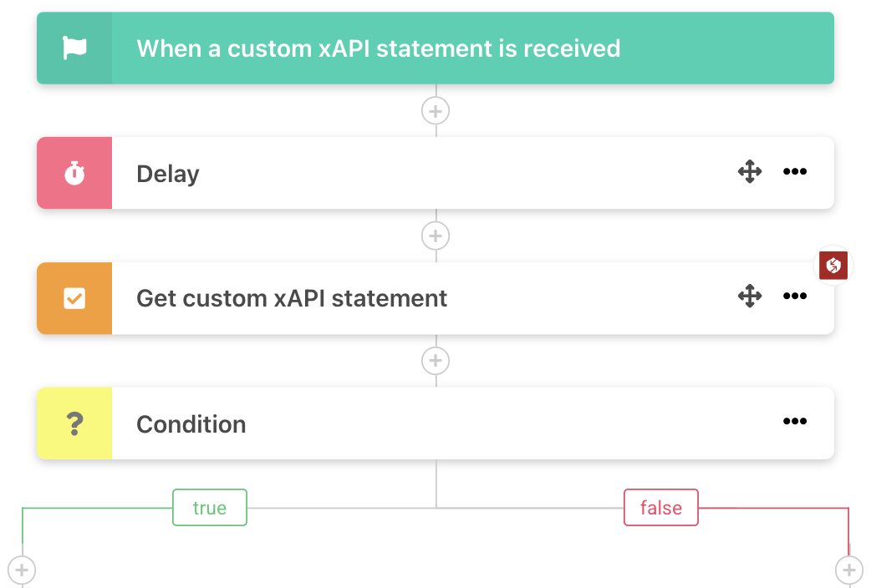Add a step between trigger and Delay
The height and width of the screenshot is (588, 871).
[x=435, y=110]
